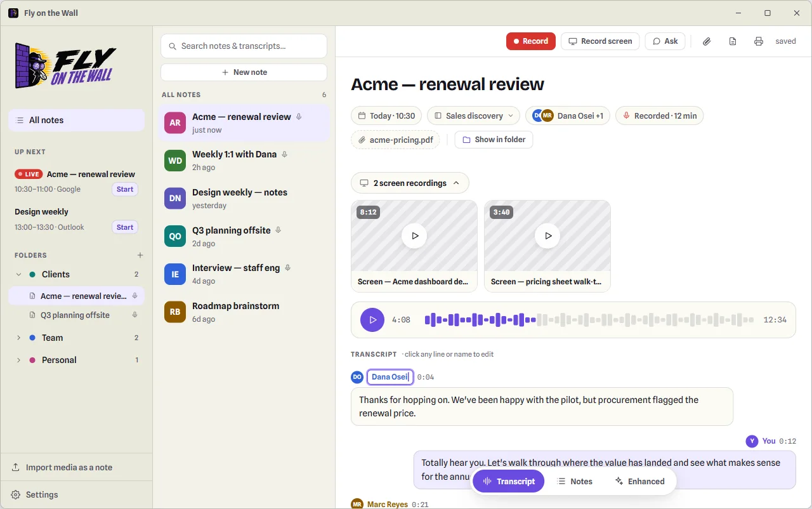The height and width of the screenshot is (509, 812).
Task: Switch to the Notes tab
Action: pos(575,481)
